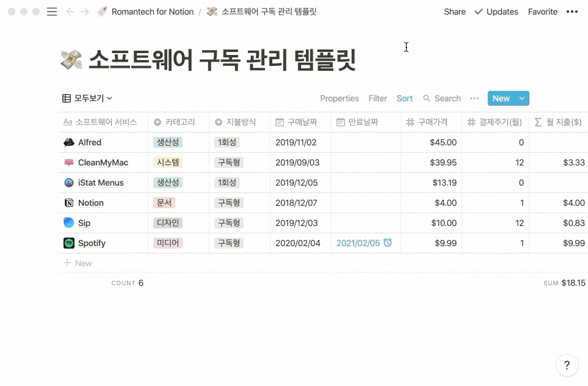Click the checkmark icon beside Updates
The width and height of the screenshot is (588, 386).
point(479,12)
